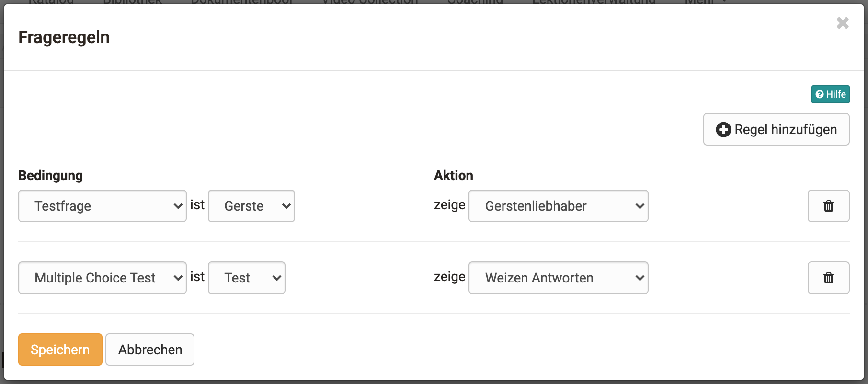Open the Gerste answer dropdown
This screenshot has height=384, width=868.
click(251, 206)
